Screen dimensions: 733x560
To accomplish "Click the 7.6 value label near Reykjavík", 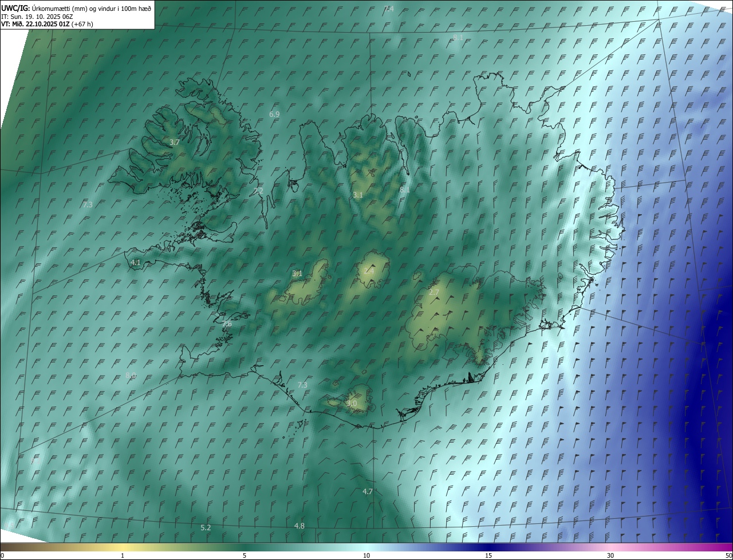I will pyautogui.click(x=227, y=324).
